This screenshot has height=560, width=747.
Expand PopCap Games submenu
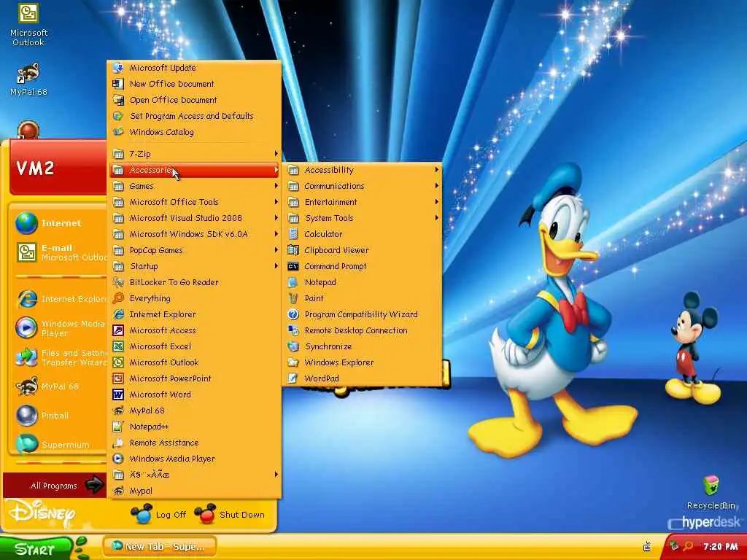[194, 250]
